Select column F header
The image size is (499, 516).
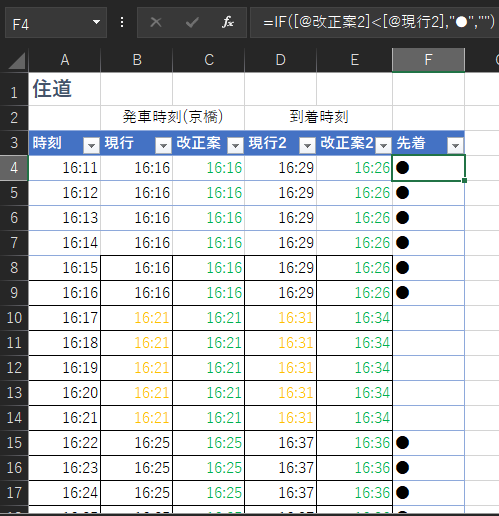pos(428,60)
